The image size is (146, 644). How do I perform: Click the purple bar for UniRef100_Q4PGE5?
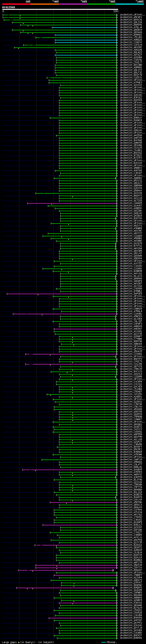[62, 294]
